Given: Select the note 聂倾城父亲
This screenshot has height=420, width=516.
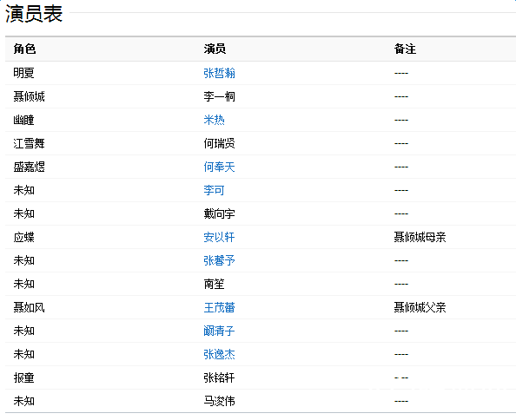Looking at the screenshot, I should coord(420,307).
